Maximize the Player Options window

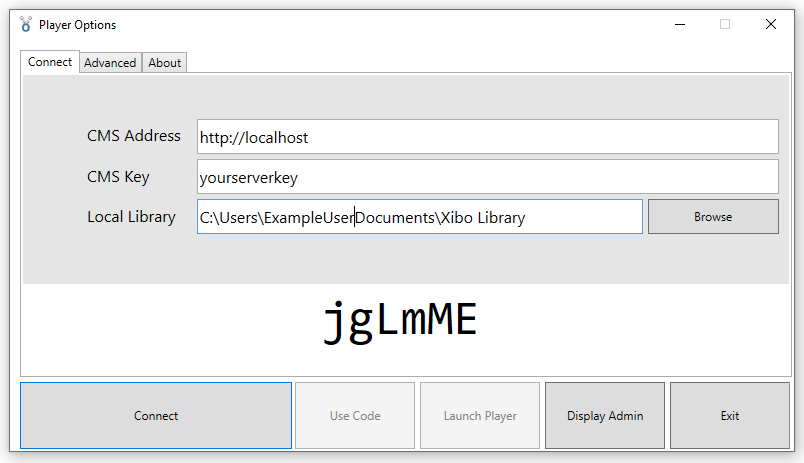(725, 25)
